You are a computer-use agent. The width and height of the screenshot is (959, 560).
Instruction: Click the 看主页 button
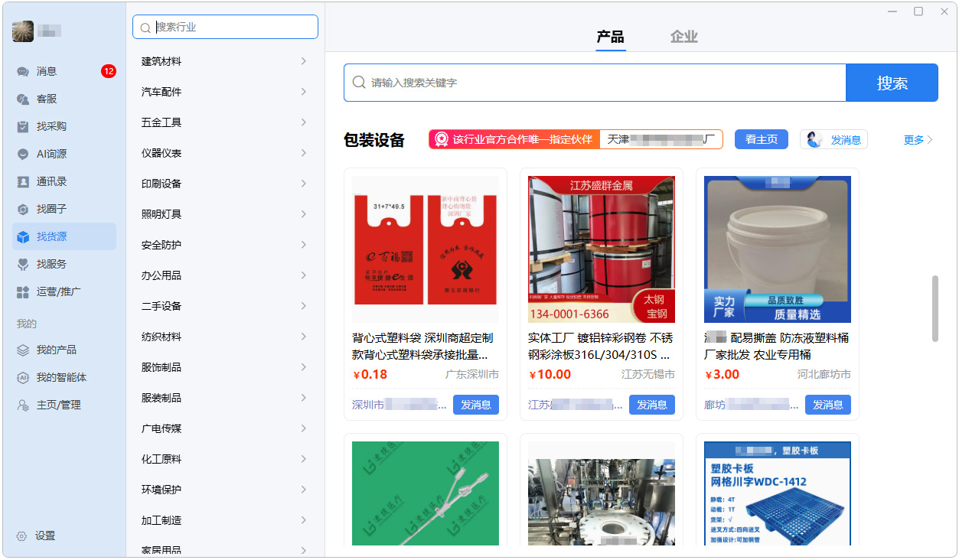point(762,139)
